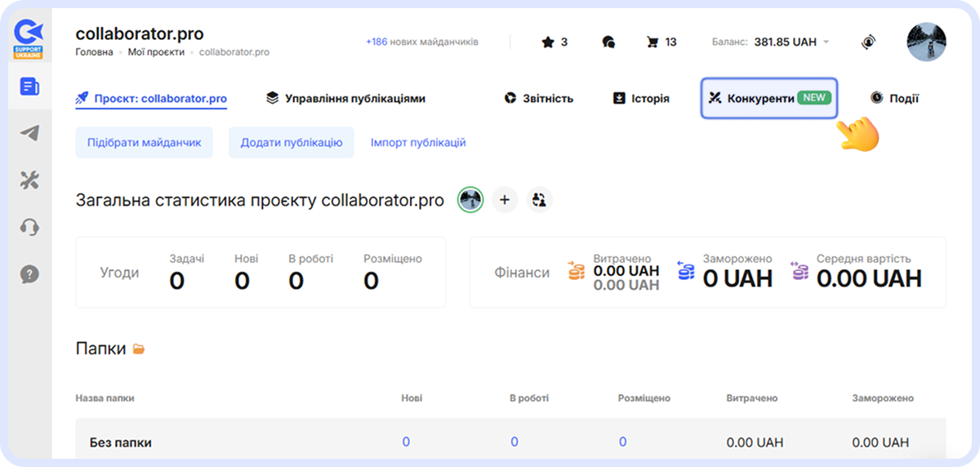Open the shopping cart with 13 items
980x467 pixels.
click(661, 42)
